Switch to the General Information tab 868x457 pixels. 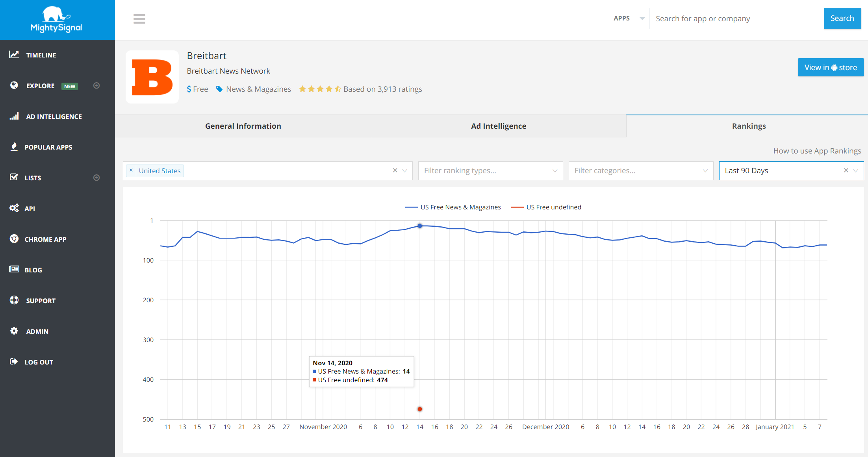click(243, 126)
